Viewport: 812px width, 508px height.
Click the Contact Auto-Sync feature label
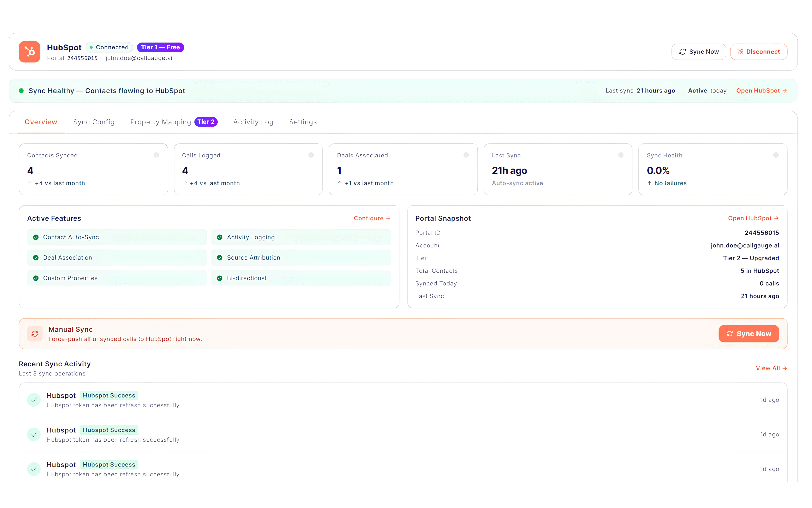pos(71,237)
